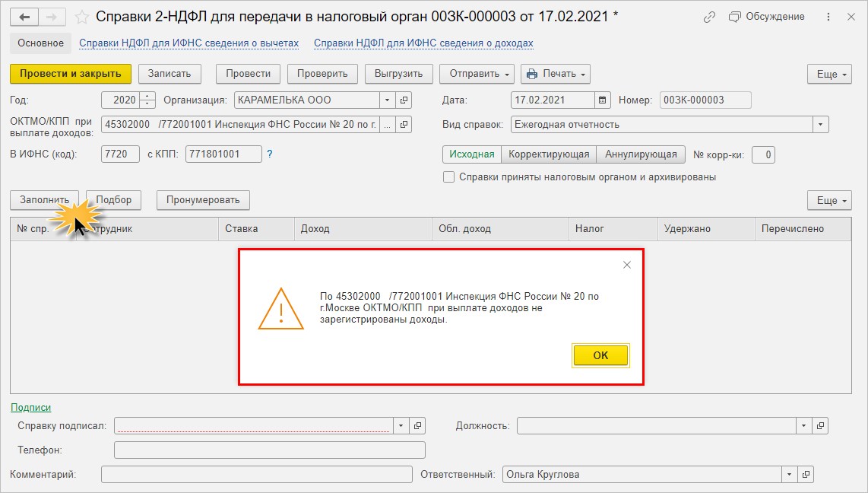Switch to the Основное tab
868x493 pixels.
[x=40, y=43]
